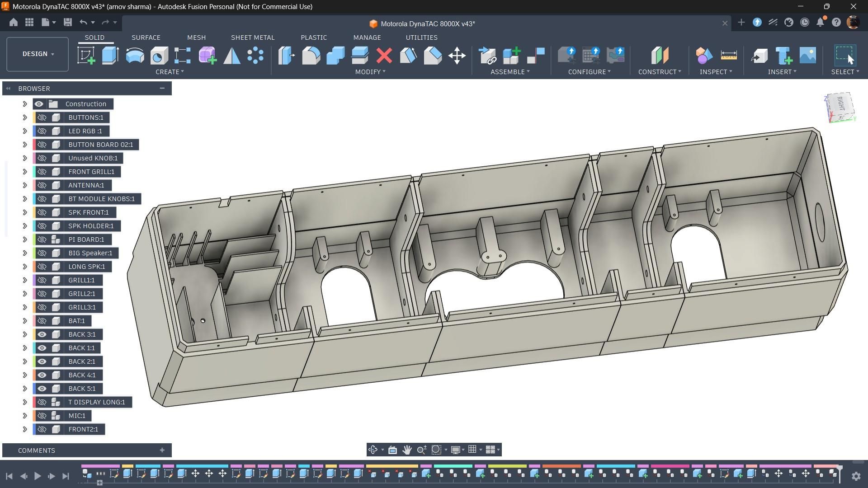Screen dimensions: 868x488
Task: Open the MODIFY dropdown menu
Action: click(x=370, y=72)
